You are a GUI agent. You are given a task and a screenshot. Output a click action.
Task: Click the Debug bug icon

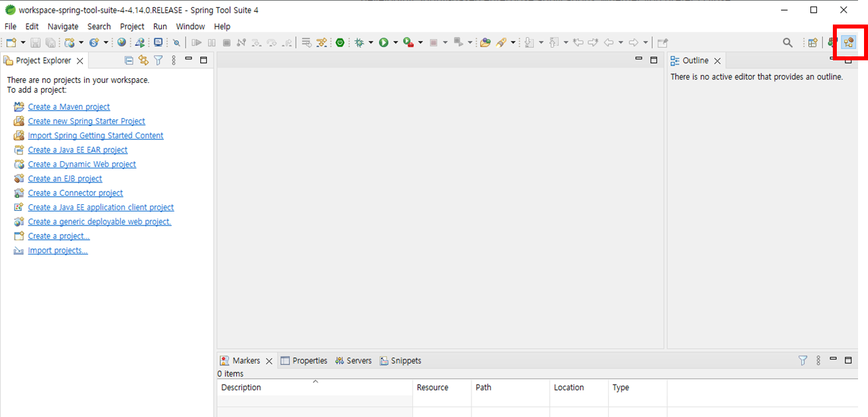[359, 42]
